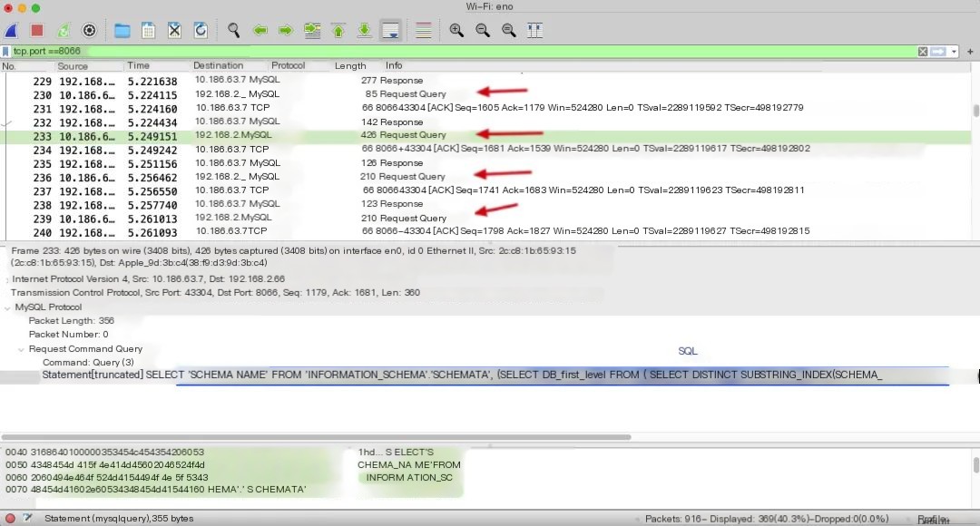Click the packet details horizontal scrollbar
The height and width of the screenshot is (526, 980).
(x=317, y=436)
